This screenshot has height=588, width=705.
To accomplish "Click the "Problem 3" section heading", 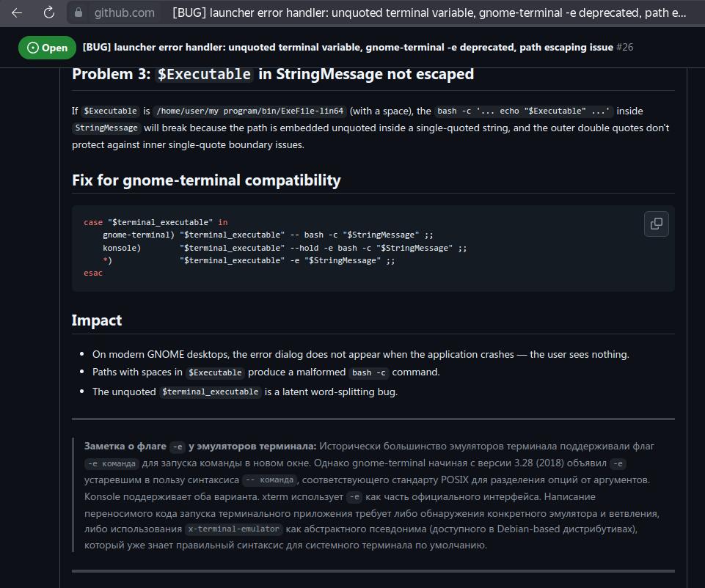I will pyautogui.click(x=273, y=74).
